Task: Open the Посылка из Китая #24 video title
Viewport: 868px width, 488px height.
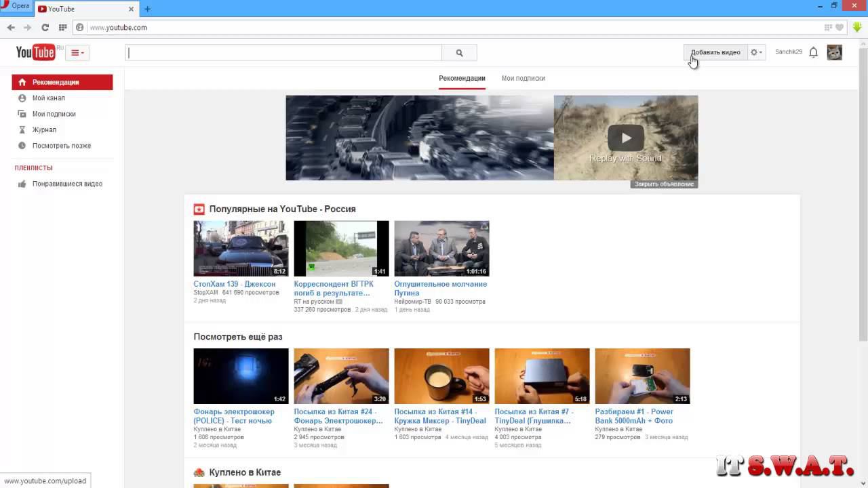Action: pyautogui.click(x=338, y=416)
